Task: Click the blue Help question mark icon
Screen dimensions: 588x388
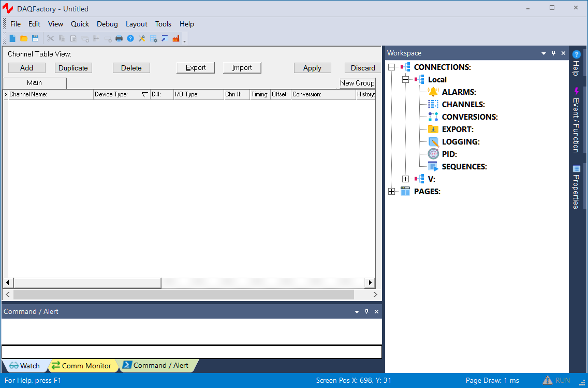Action: click(130, 38)
